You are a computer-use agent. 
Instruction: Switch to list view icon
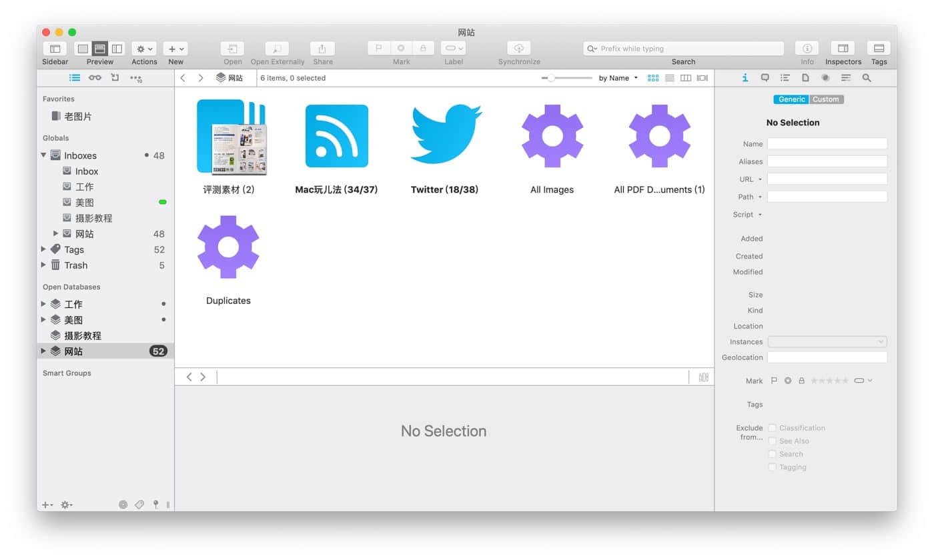tap(669, 78)
